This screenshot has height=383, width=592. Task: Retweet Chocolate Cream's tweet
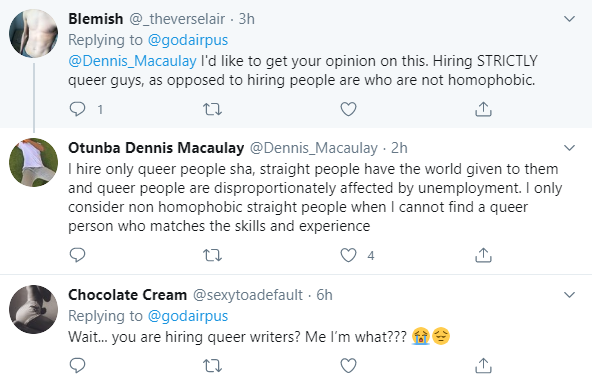[x=212, y=366]
